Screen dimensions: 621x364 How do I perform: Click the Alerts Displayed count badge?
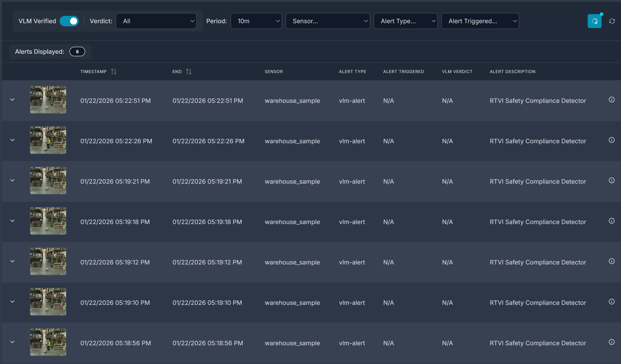pos(77,51)
